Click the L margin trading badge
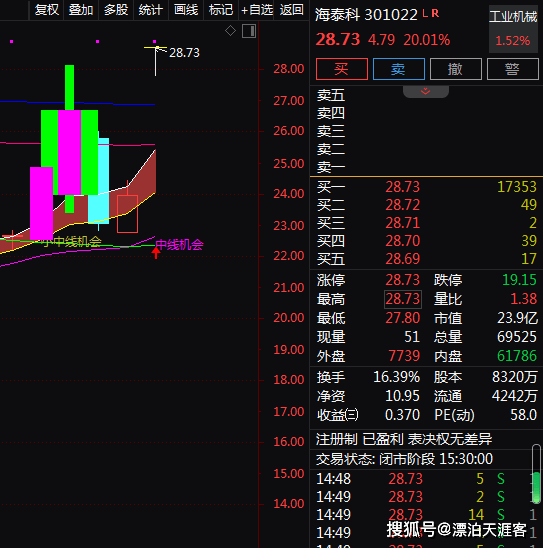 pos(425,14)
